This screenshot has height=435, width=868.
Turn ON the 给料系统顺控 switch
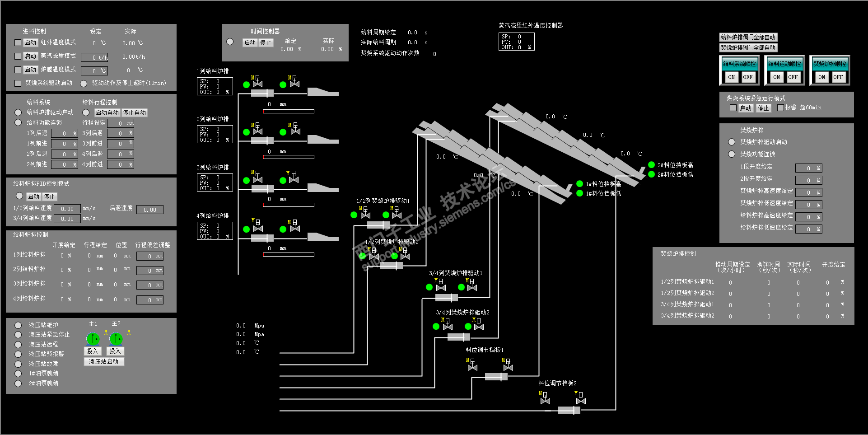pos(732,77)
